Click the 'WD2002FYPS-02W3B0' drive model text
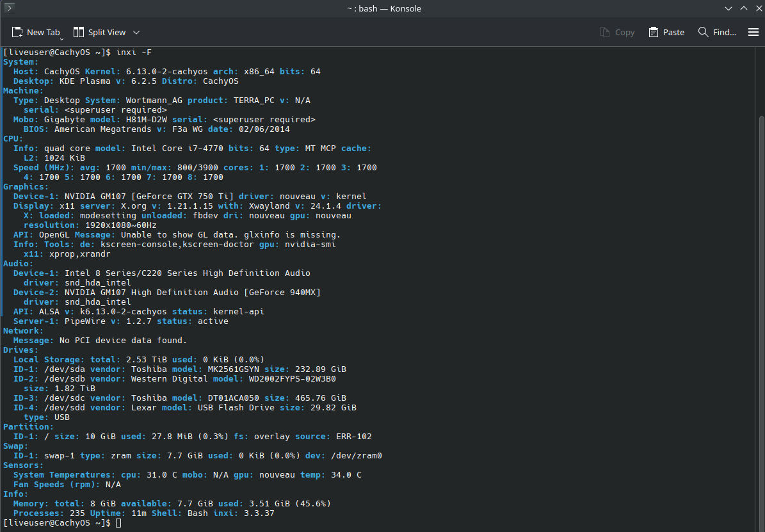This screenshot has height=532, width=765. 293,378
